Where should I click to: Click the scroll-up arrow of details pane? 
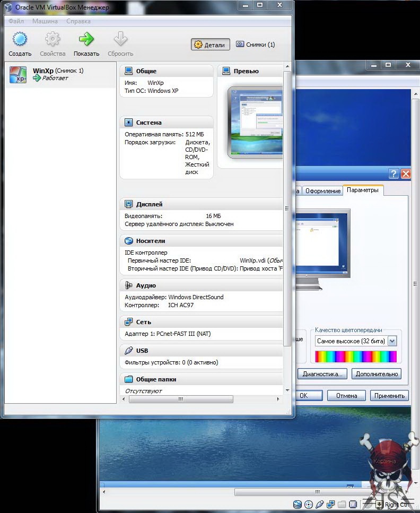coord(287,66)
